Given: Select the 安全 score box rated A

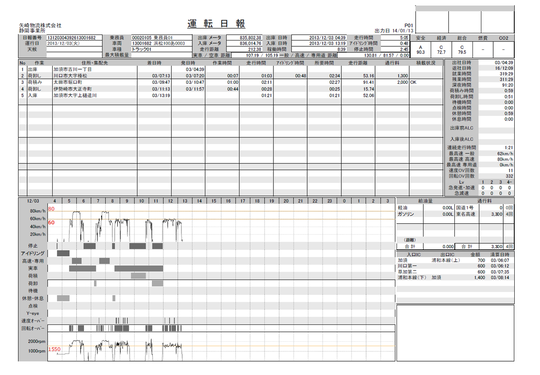Looking at the screenshot, I should tap(420, 50).
